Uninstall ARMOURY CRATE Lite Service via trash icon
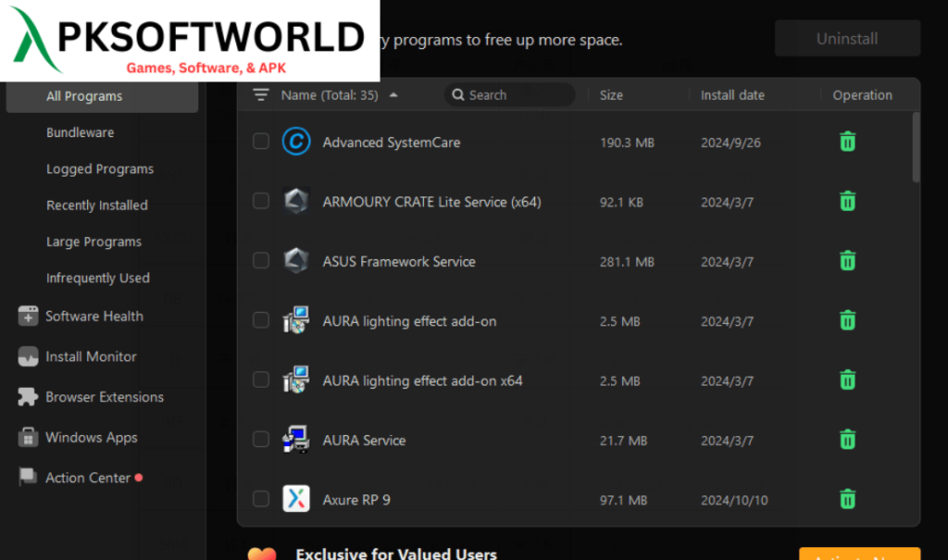The image size is (948, 560). pyautogui.click(x=848, y=201)
